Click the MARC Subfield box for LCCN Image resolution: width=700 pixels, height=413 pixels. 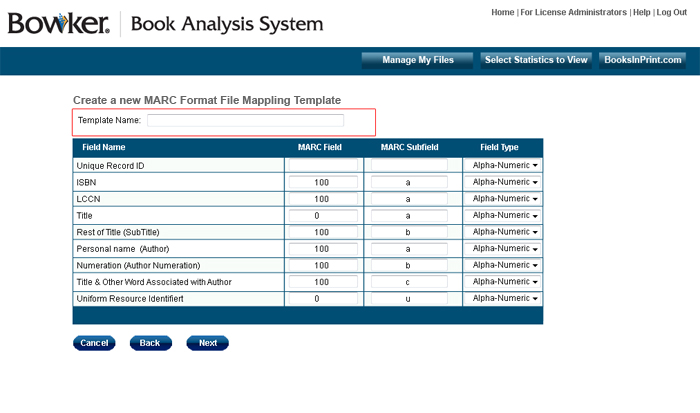coord(409,199)
